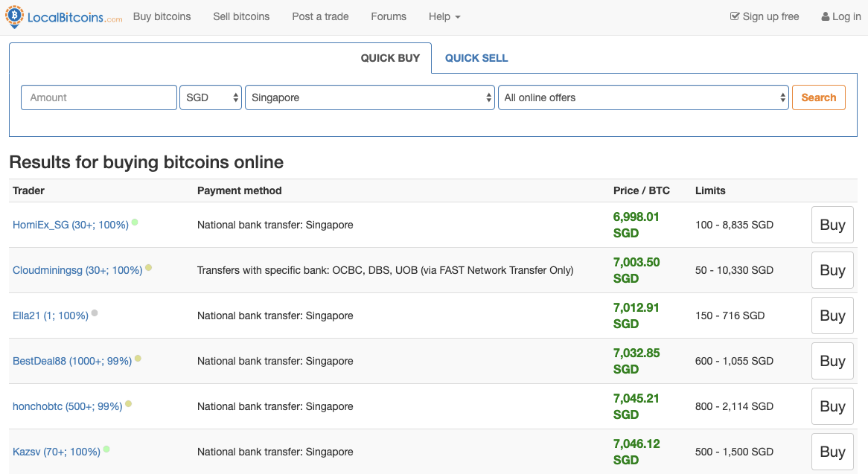868x474 pixels.
Task: Click limits 500 - 1,500 SGD
Action: 734,452
